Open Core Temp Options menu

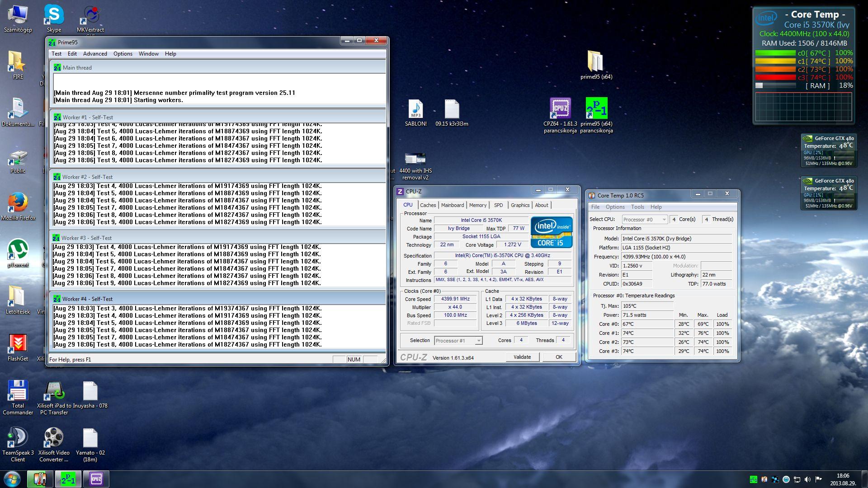[615, 207]
